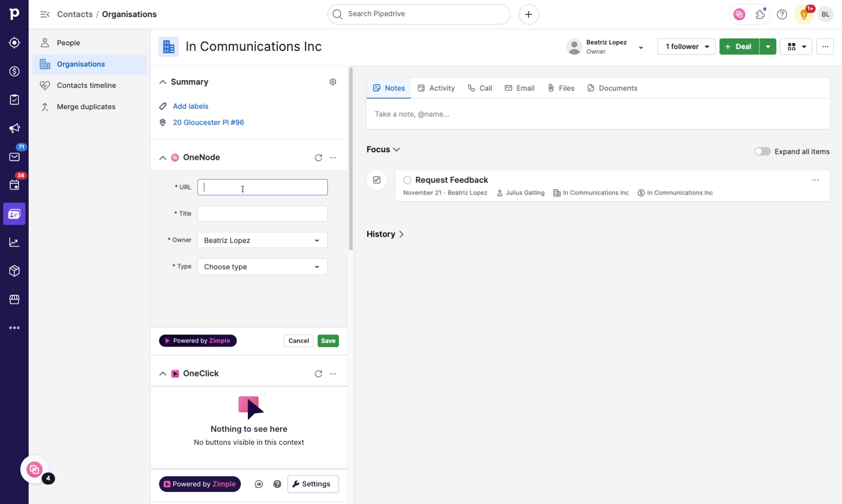Toggle Expand all items switch
Image resolution: width=842 pixels, height=504 pixels.
[762, 151]
